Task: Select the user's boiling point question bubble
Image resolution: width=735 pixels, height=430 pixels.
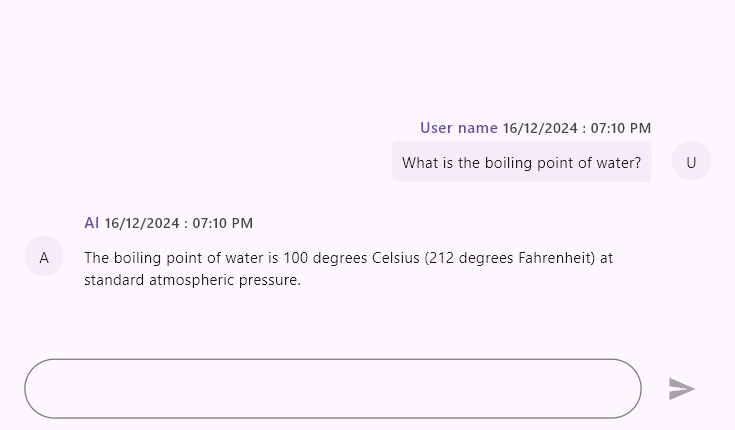Action: 521,162
